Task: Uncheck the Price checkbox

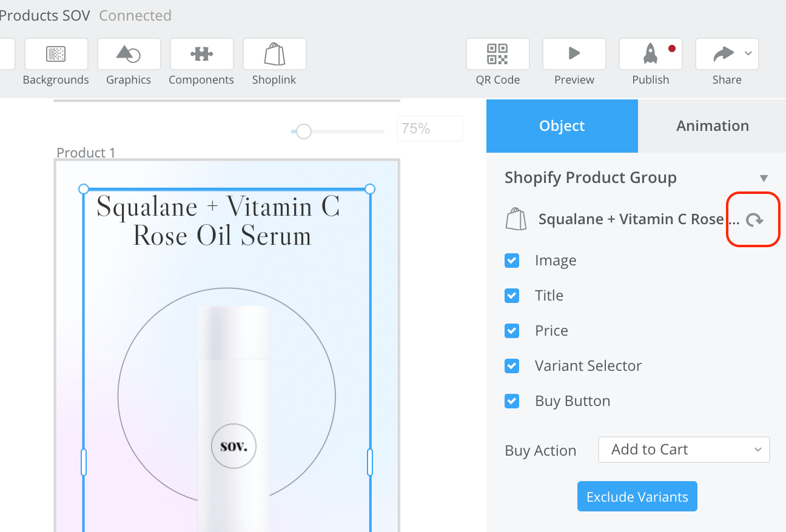Action: 512,331
